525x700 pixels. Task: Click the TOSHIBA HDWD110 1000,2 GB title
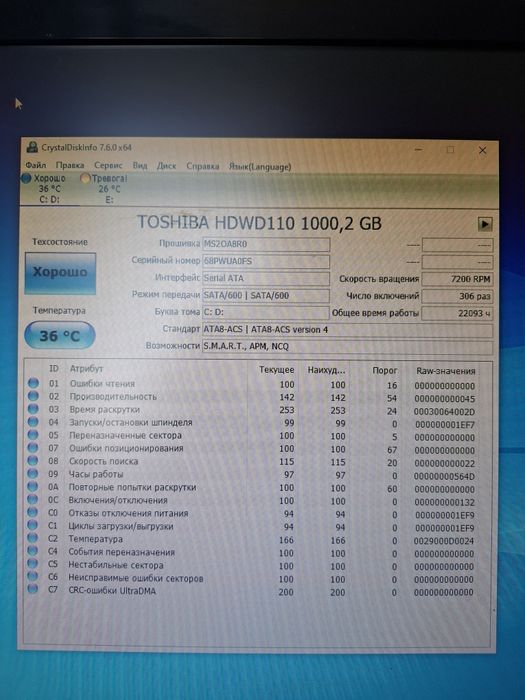tap(259, 223)
